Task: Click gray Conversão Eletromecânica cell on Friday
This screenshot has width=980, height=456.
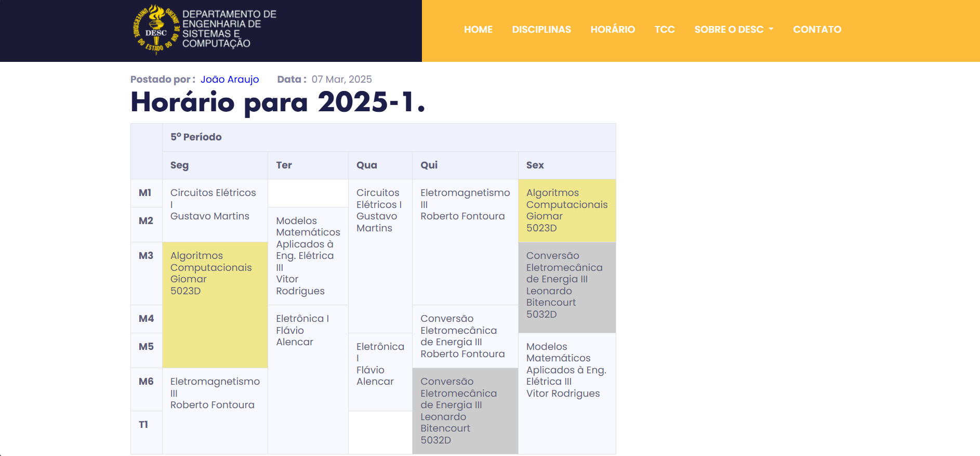Action: coord(566,287)
